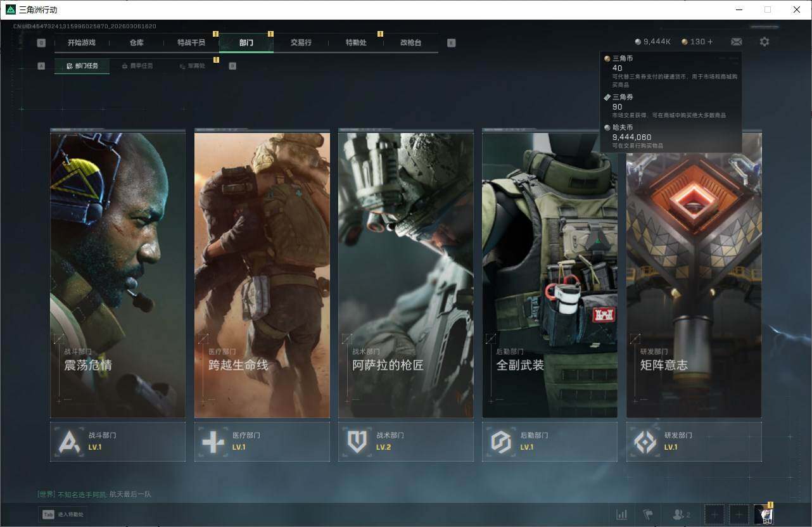The image size is (812, 527).
Task: Open the stats bar chart icon
Action: (x=622, y=514)
